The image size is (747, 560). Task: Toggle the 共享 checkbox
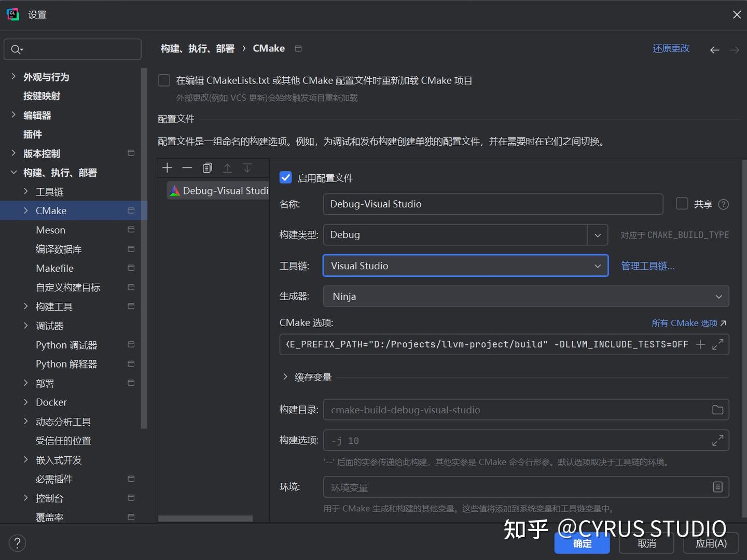coord(682,204)
